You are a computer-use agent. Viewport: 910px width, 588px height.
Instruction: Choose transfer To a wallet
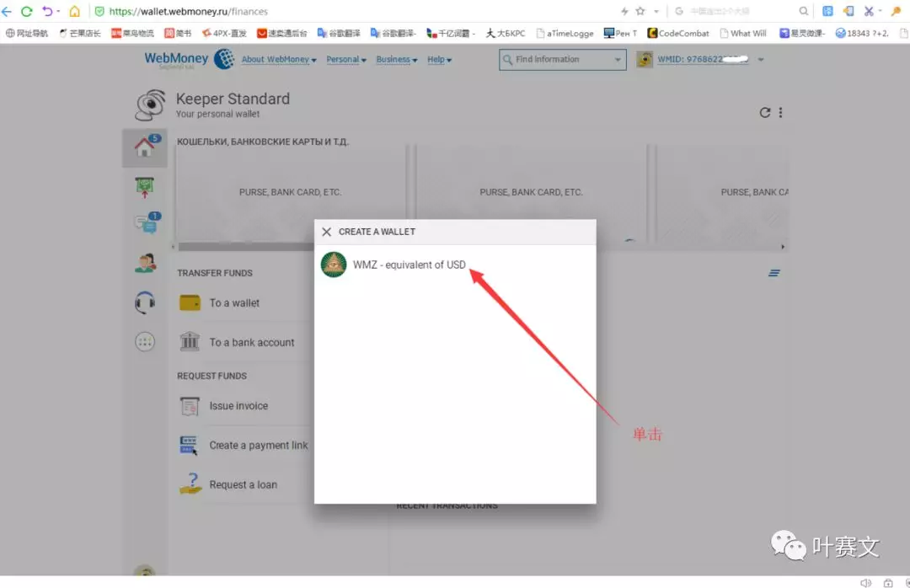point(234,303)
